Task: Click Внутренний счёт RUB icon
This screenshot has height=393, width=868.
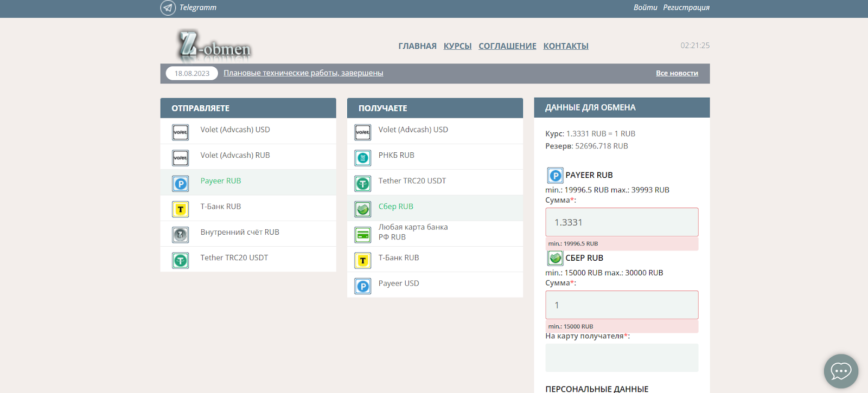Action: pos(181,235)
